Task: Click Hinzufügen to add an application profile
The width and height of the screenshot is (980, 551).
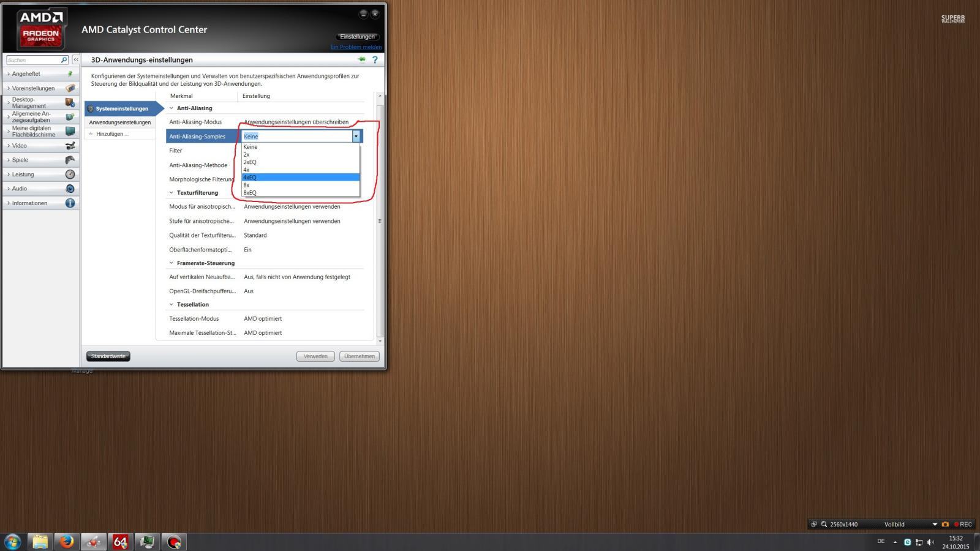Action: tap(112, 134)
